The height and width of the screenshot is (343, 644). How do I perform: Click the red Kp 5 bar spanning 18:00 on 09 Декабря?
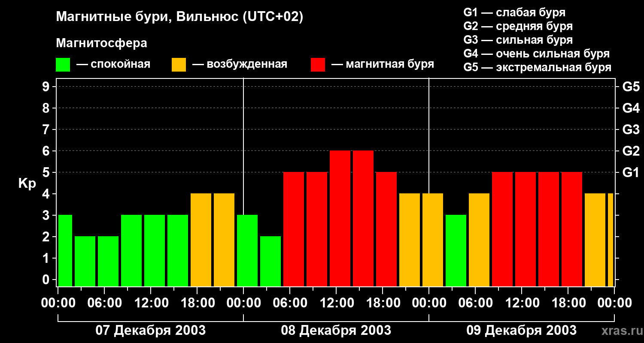coord(572,229)
